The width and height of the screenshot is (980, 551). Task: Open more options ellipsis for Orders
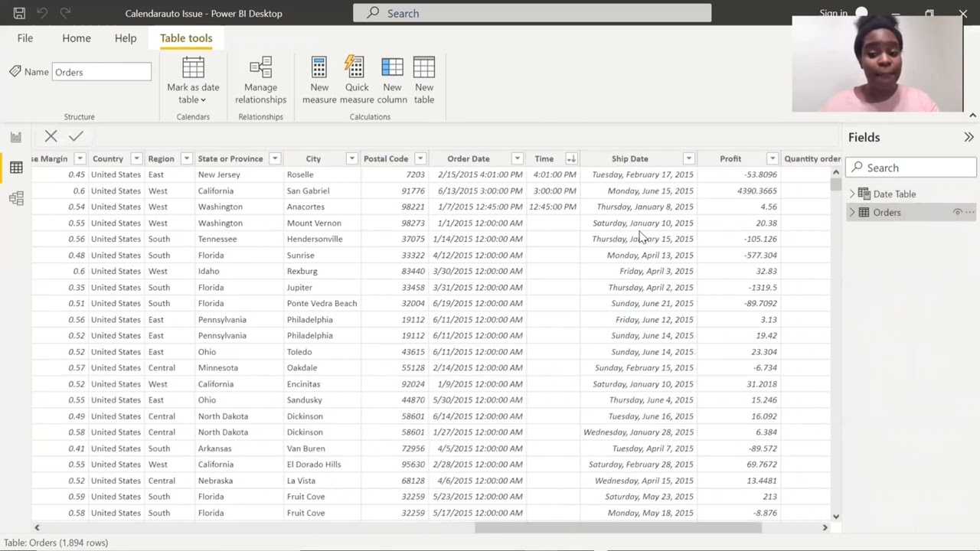pos(970,212)
